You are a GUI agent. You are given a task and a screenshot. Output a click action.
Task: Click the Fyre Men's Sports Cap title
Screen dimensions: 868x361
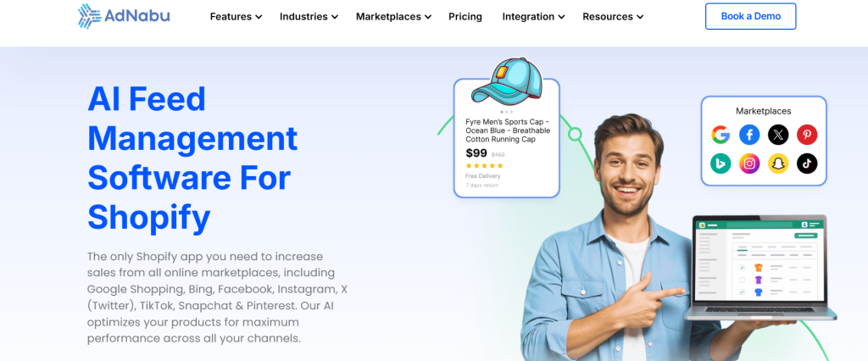[x=508, y=131]
